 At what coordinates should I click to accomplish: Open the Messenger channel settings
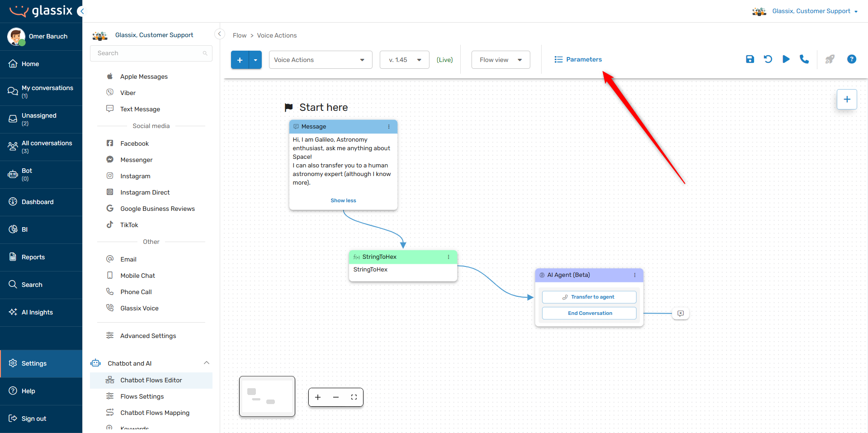point(136,160)
